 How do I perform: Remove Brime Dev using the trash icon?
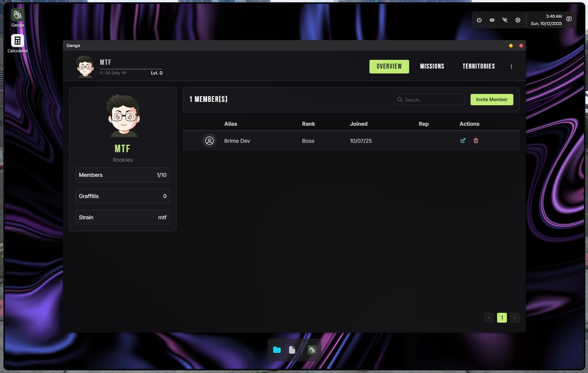pyautogui.click(x=476, y=140)
